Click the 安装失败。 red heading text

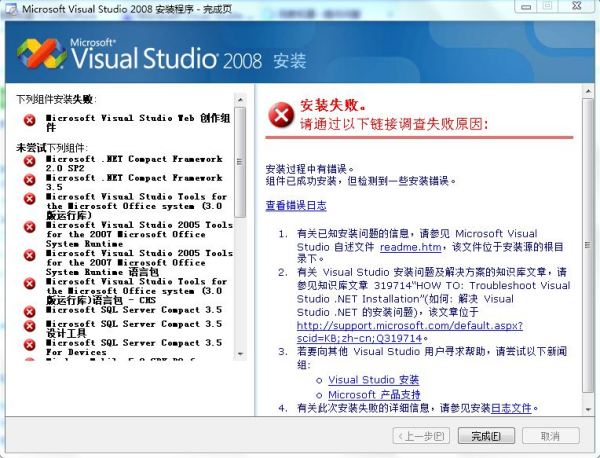tap(334, 105)
